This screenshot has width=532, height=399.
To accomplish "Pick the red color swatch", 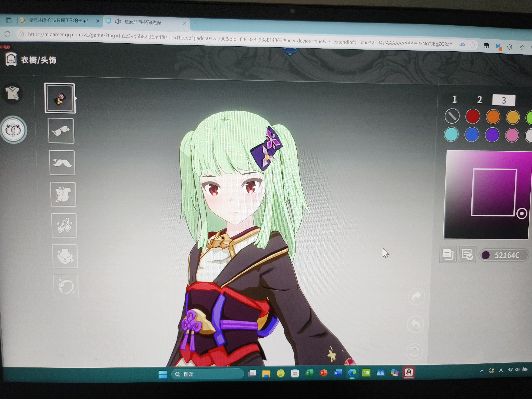I will pyautogui.click(x=472, y=116).
